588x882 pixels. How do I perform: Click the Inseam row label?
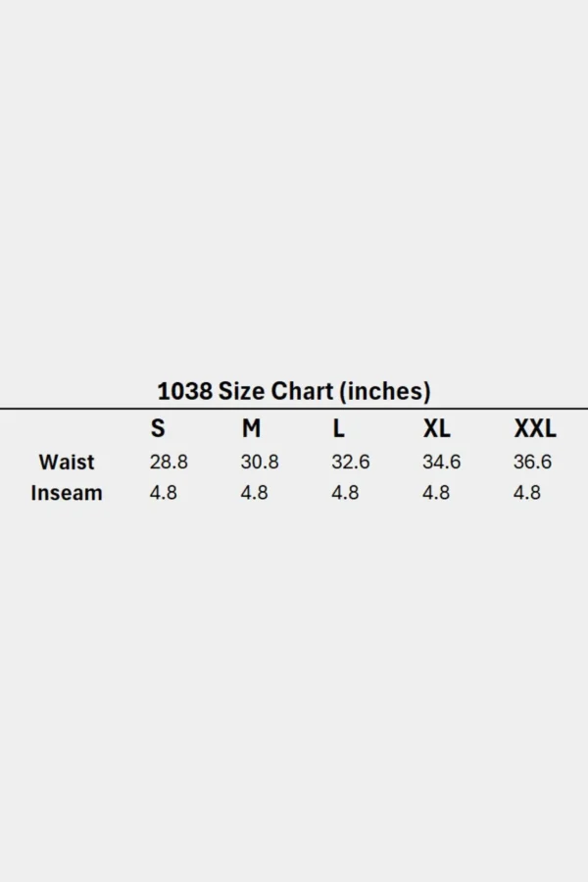pos(67,493)
